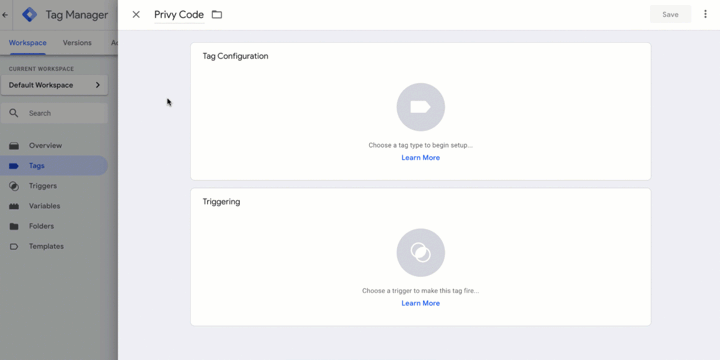Click the folder icon next to Privy Code
The height and width of the screenshot is (360, 720).
(x=217, y=15)
